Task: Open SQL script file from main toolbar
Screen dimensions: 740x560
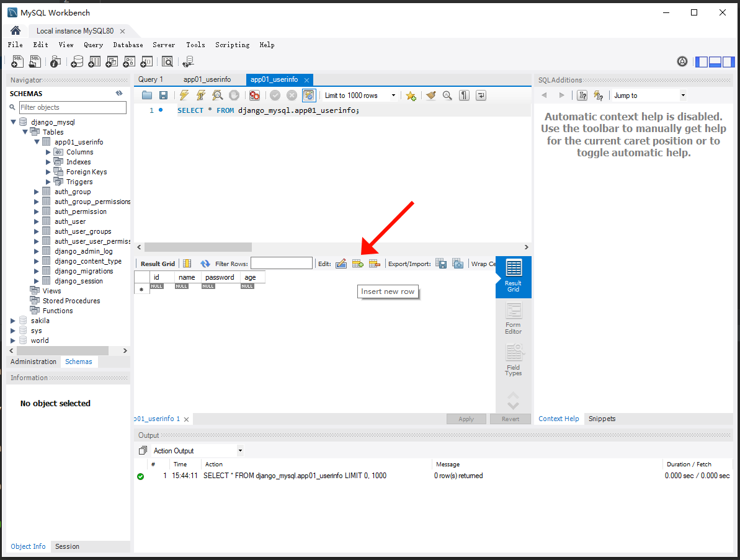Action: coord(35,61)
